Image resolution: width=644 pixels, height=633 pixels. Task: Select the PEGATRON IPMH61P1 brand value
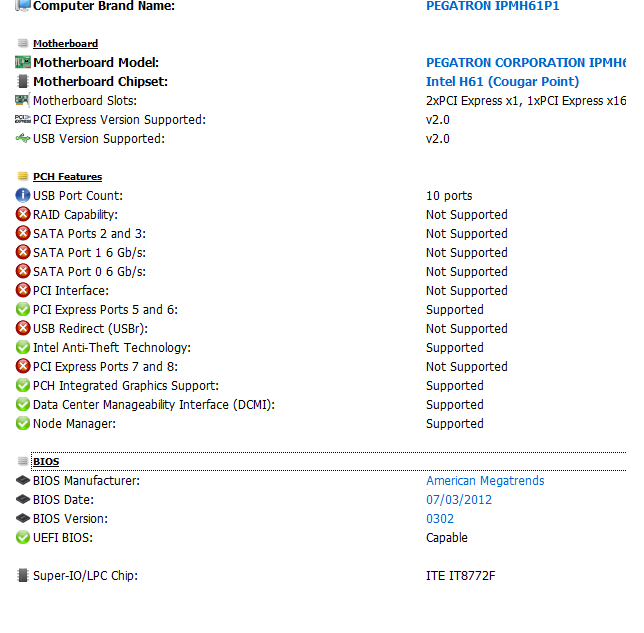pos(492,6)
